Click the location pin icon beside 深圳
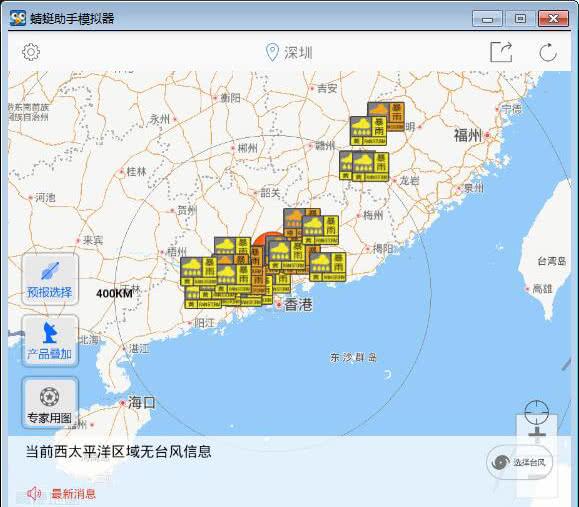Image resolution: width=579 pixels, height=507 pixels. tap(272, 52)
